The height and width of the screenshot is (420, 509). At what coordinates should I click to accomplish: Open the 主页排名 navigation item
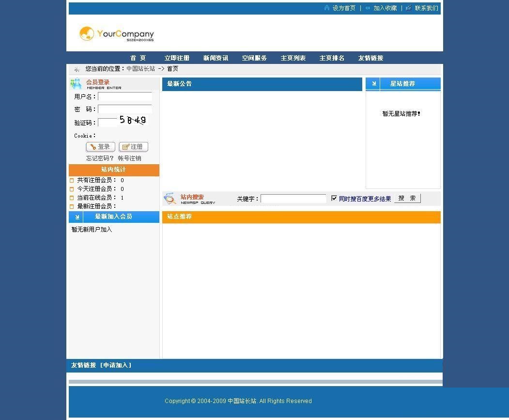click(x=332, y=58)
